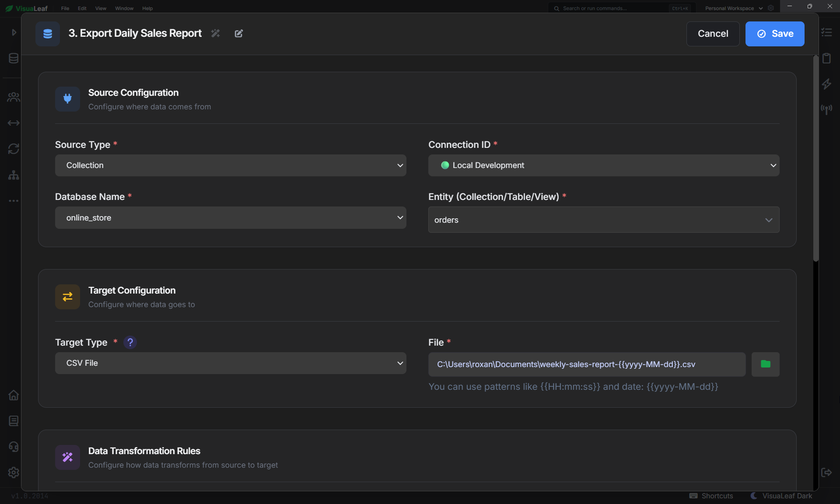The width and height of the screenshot is (840, 504).
Task: Click Target Type help question icon
Action: coord(130,342)
